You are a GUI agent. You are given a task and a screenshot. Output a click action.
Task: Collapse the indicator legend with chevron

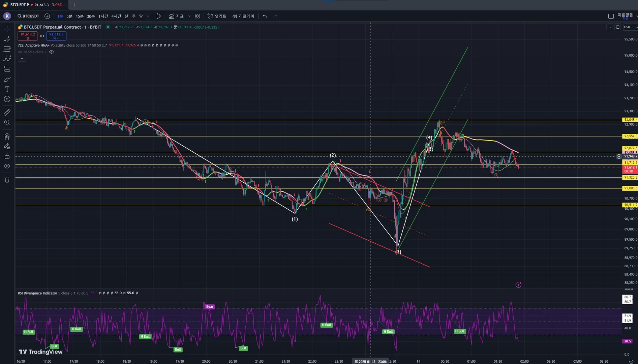tap(22, 59)
